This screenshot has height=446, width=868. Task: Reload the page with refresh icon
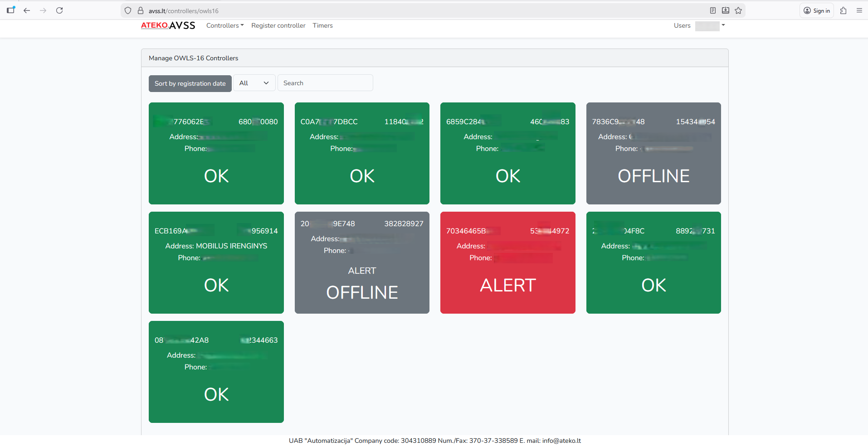[x=59, y=10]
